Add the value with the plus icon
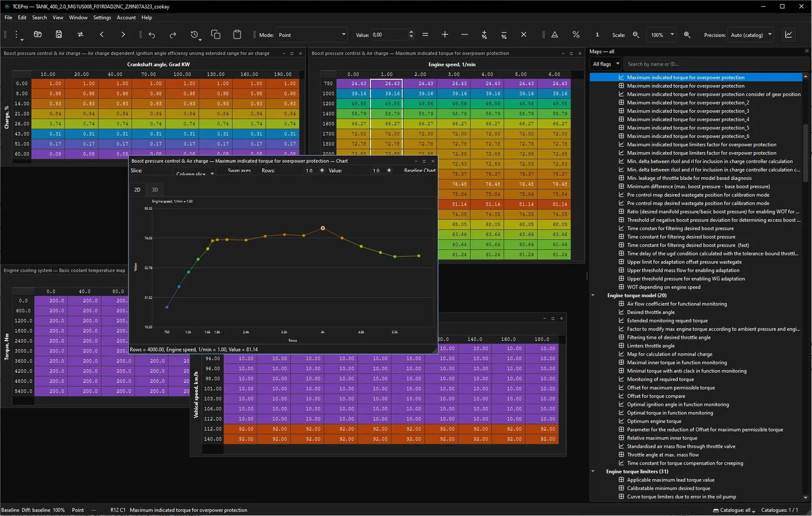Image resolution: width=812 pixels, height=516 pixels. tap(445, 35)
